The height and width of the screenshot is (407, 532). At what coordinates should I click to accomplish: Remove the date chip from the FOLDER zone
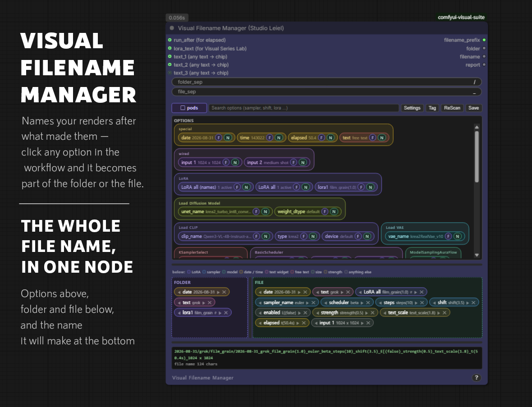(224, 292)
